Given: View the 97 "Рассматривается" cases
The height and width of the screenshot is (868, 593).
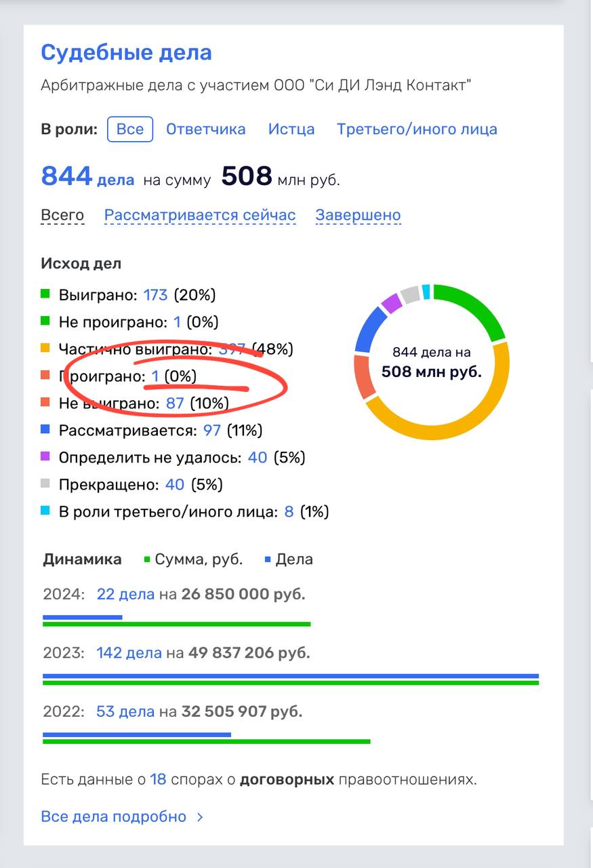Looking at the screenshot, I should point(212,431).
